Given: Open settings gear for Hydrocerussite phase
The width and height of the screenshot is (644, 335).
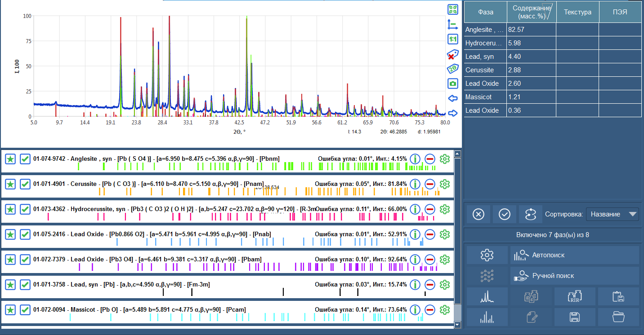Looking at the screenshot, I should click(x=445, y=209).
